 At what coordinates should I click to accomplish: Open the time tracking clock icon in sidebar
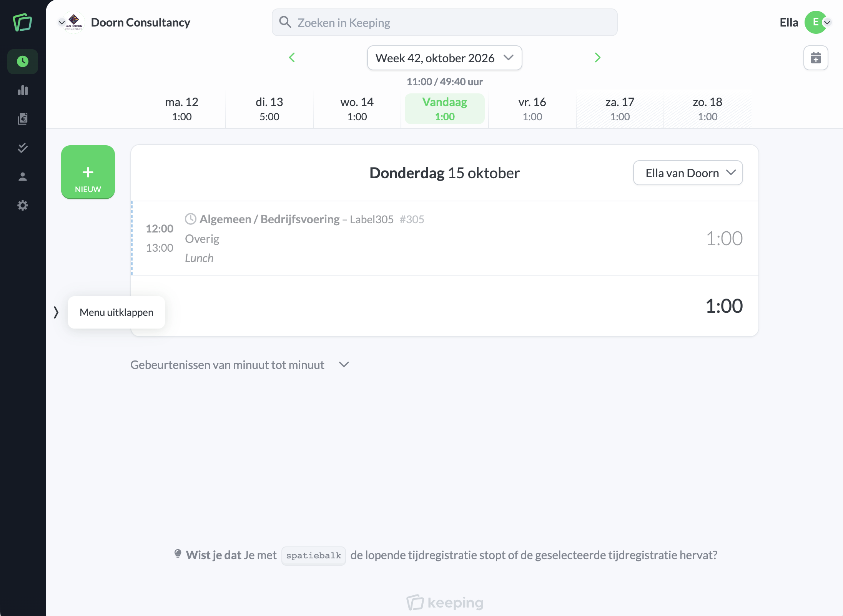click(23, 61)
